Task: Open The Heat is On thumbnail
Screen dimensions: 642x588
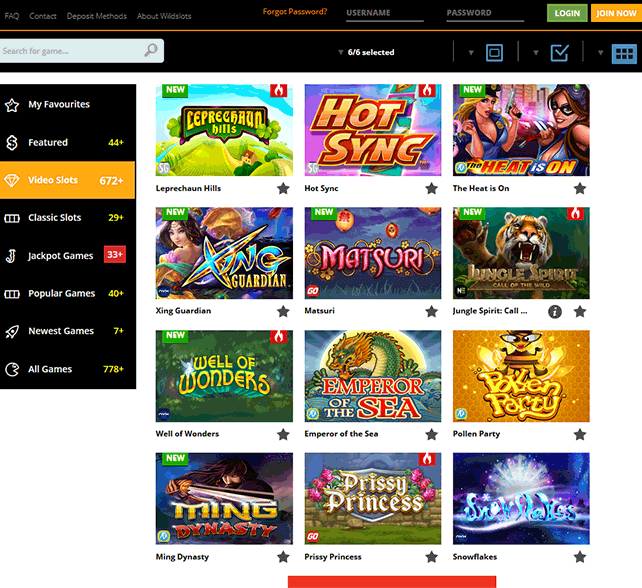Action: 521,130
